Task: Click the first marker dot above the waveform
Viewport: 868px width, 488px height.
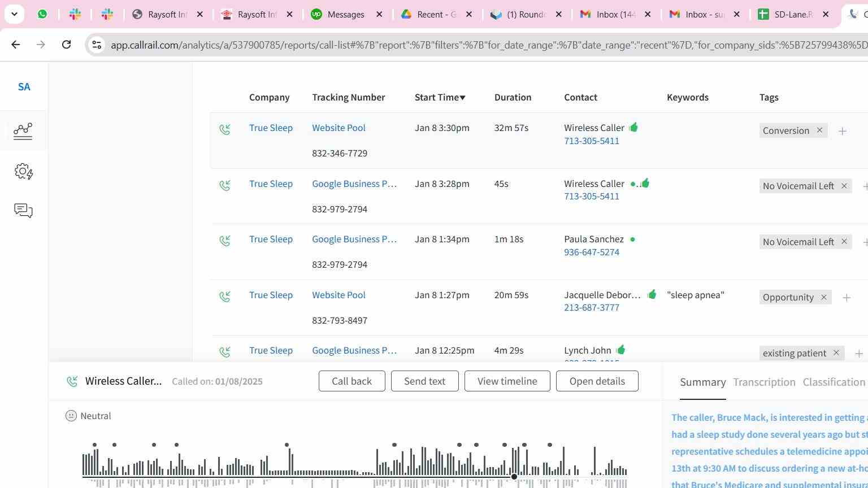Action: [94, 445]
